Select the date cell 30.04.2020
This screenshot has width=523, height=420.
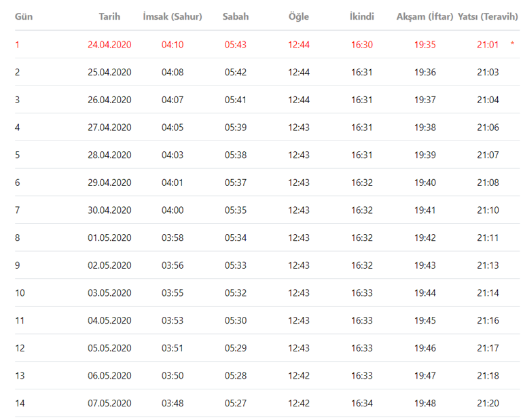coord(109,210)
